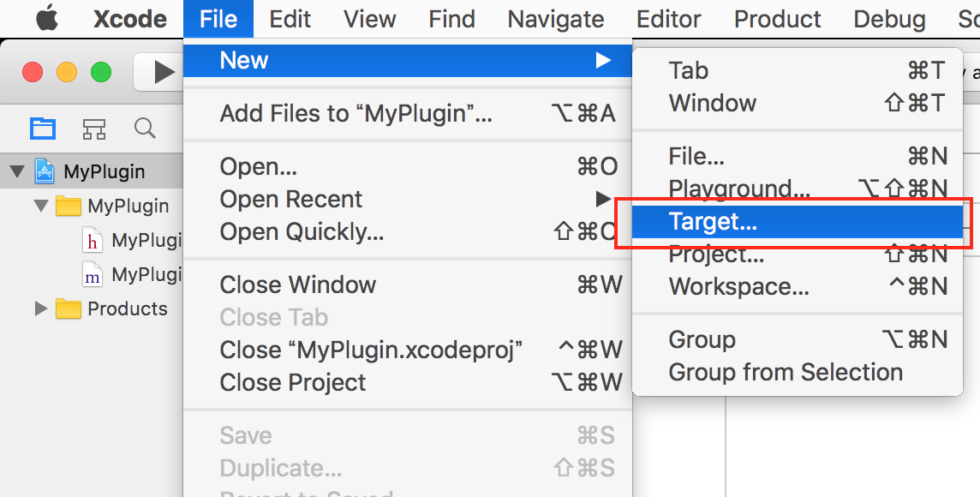980x497 pixels.
Task: Open the Find navigator magnifier icon
Action: [x=145, y=129]
